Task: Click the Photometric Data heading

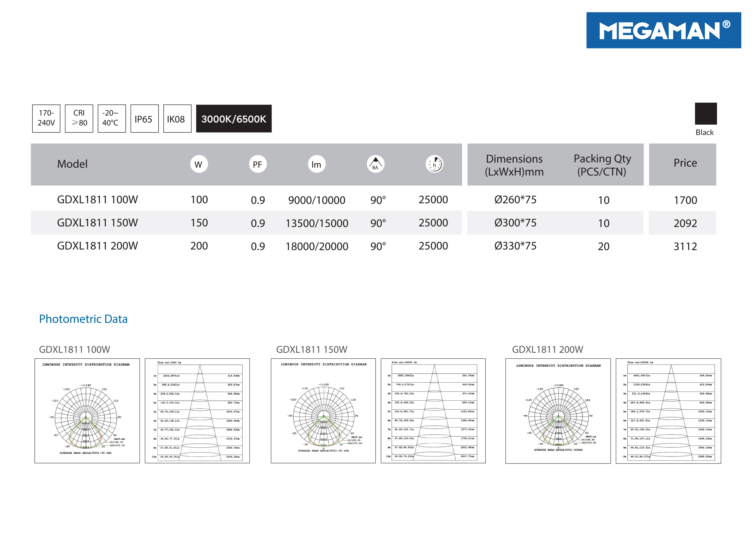Action: click(83, 319)
